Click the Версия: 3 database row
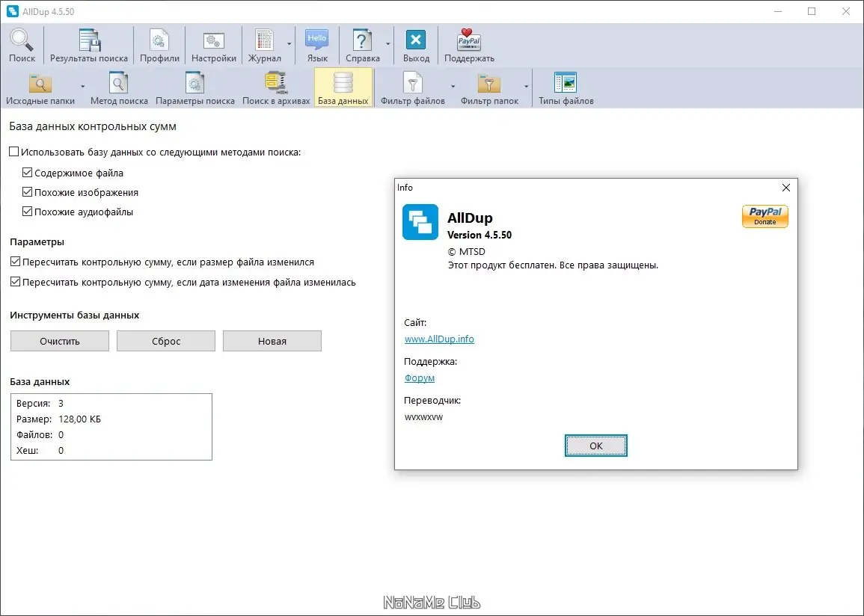The width and height of the screenshot is (864, 616). point(40,404)
